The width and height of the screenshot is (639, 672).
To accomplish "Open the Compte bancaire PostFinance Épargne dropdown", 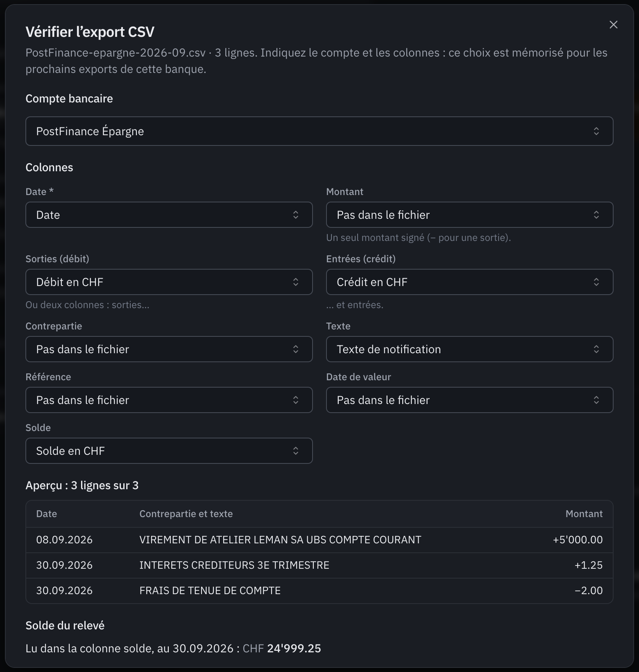I will tap(319, 131).
